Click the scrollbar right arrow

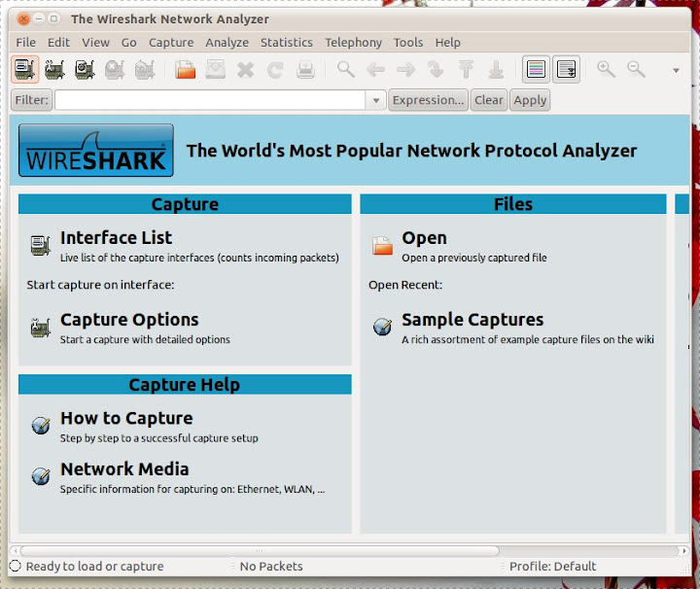683,551
